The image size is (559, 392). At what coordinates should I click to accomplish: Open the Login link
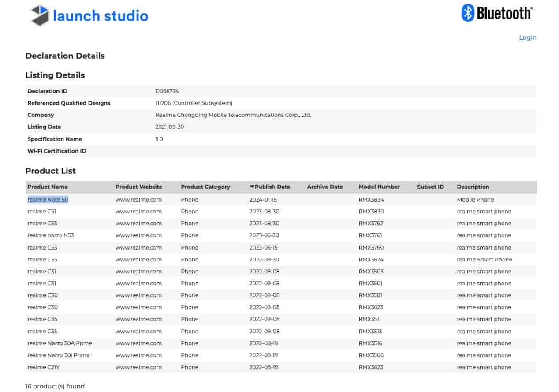(x=527, y=37)
